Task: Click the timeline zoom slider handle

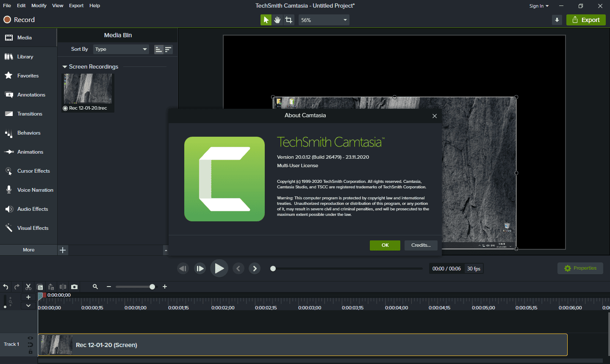Action: coord(152,287)
